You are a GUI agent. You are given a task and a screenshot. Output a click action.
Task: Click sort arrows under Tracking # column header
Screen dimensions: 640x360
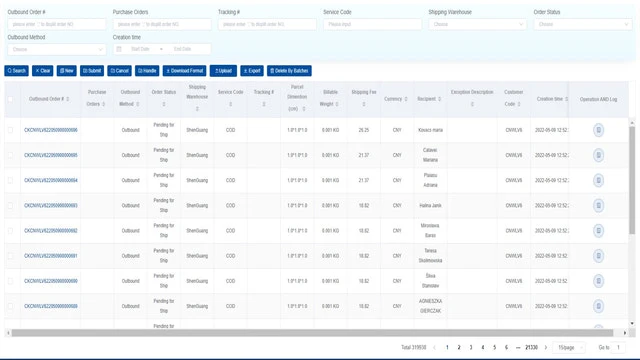(264, 104)
